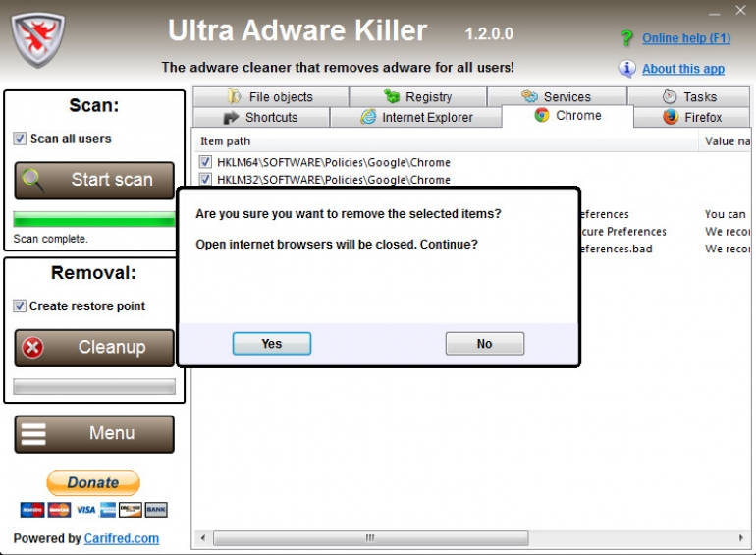Open the Menu button
The height and width of the screenshot is (555, 756).
coord(94,434)
